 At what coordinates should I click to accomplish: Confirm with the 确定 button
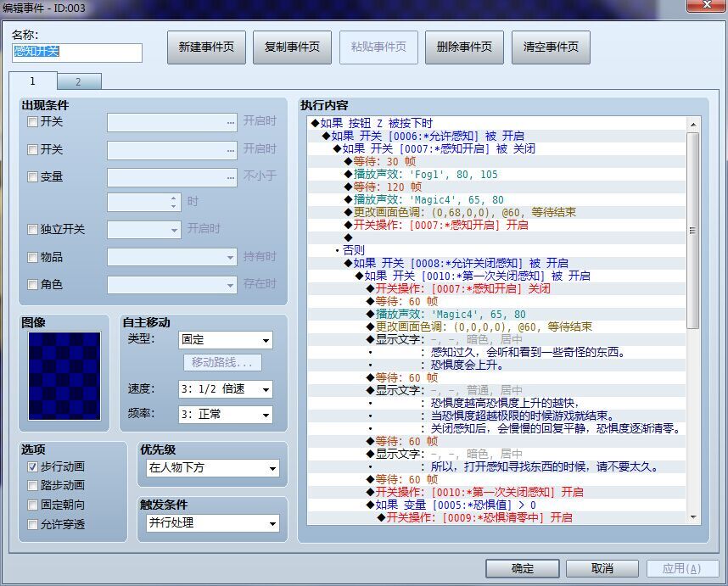[x=523, y=568]
